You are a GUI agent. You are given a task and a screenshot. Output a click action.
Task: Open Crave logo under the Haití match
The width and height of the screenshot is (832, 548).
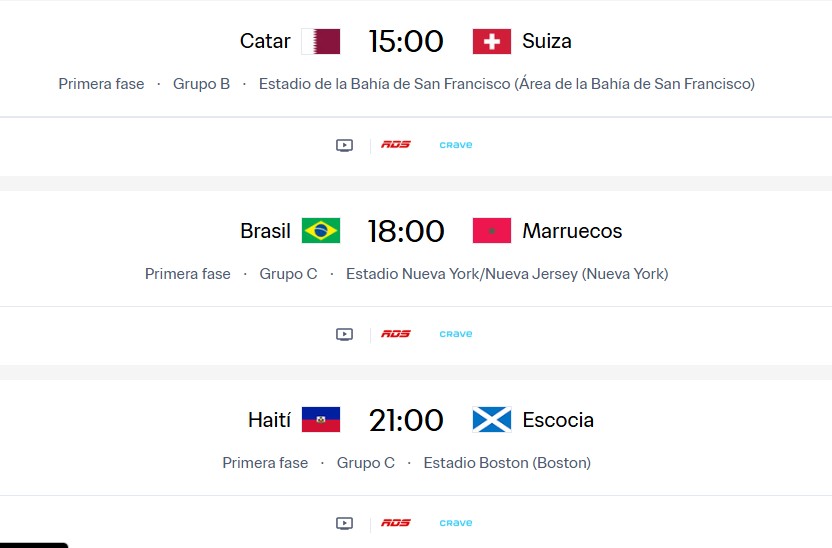point(456,523)
